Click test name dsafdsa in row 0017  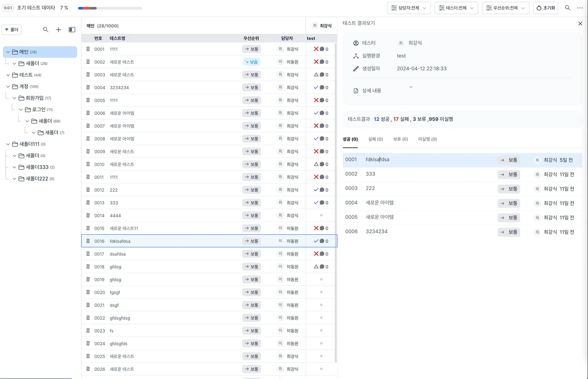[x=118, y=254]
